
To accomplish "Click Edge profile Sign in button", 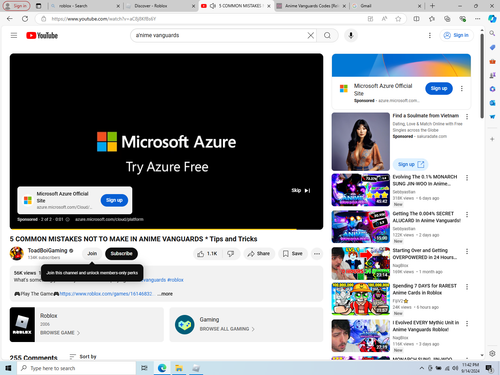I will pos(16,6).
